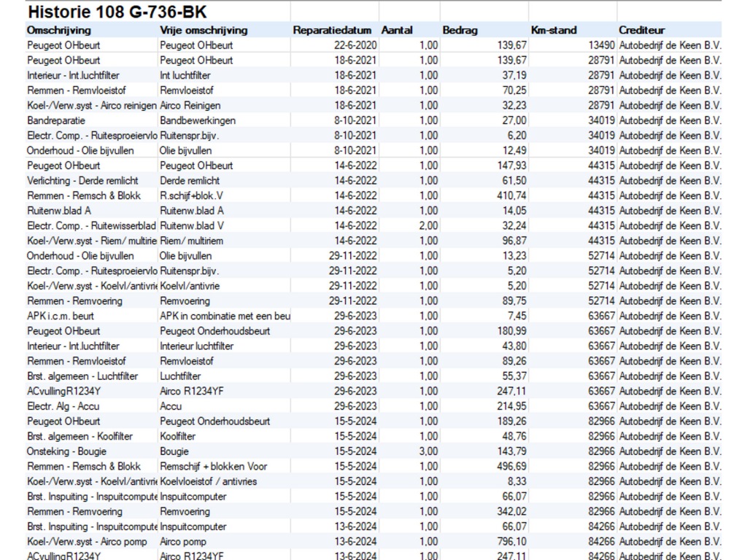Sort by the Reparatiedatum column header
The width and height of the screenshot is (747, 560).
tap(333, 30)
